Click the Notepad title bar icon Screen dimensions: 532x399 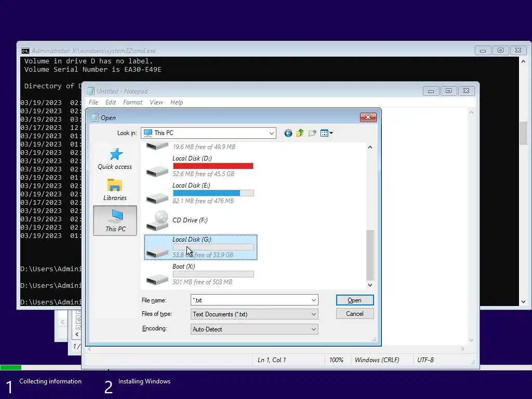coord(90,91)
